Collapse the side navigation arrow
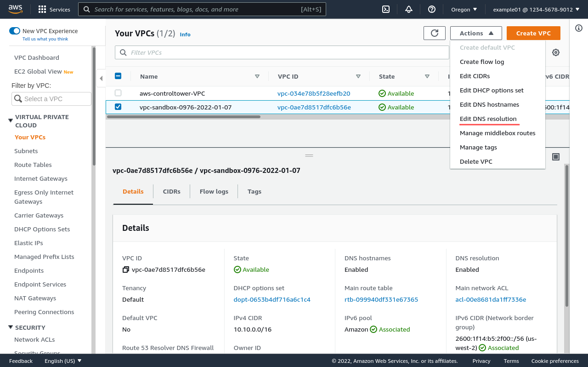 coord(101,79)
